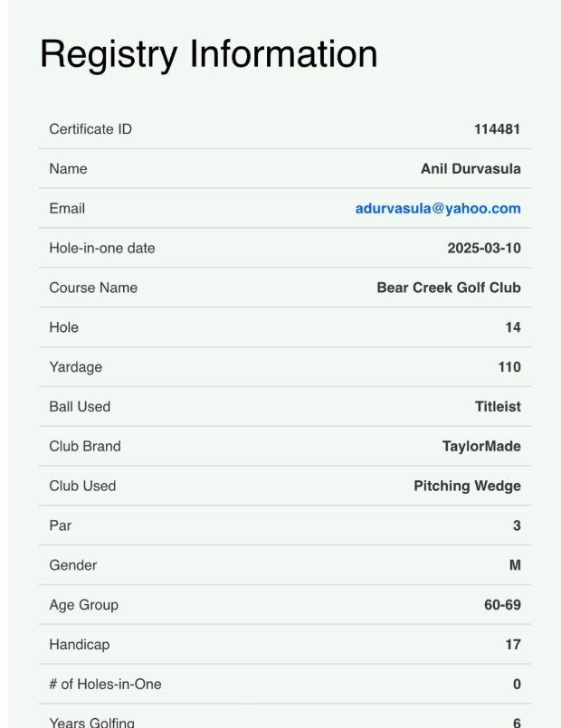The width and height of the screenshot is (561, 728).
Task: Select the Age Group value 60-69
Action: coord(502,604)
